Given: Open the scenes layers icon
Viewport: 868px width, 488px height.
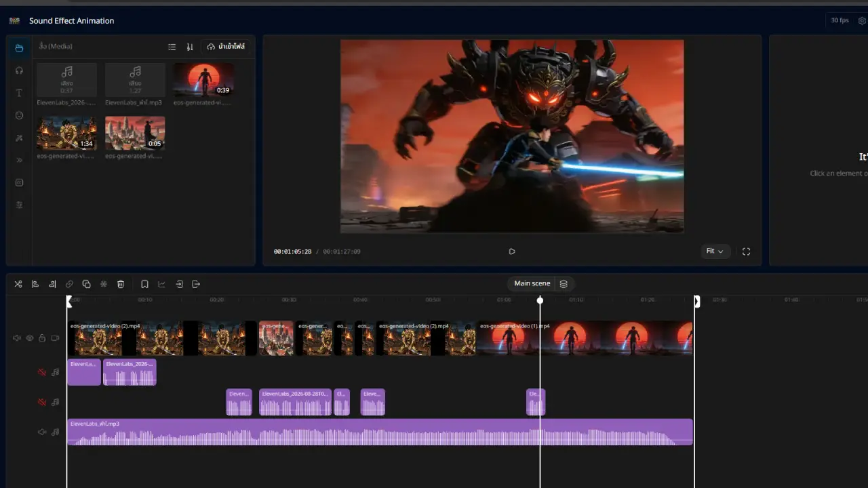Looking at the screenshot, I should [x=564, y=283].
